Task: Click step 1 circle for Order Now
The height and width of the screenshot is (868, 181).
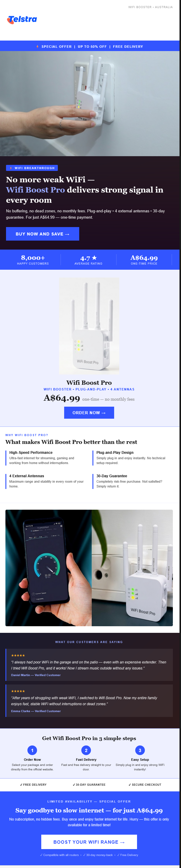Action: [x=33, y=750]
